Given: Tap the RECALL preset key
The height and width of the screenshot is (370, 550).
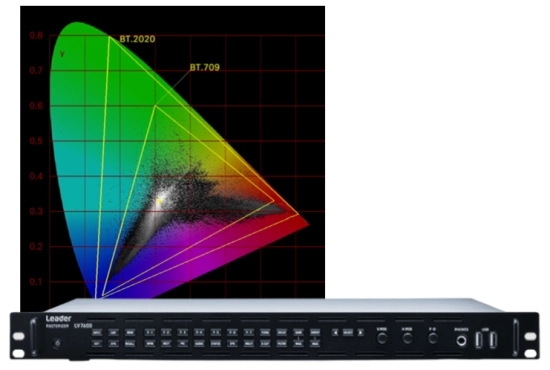Looking at the screenshot, I should pos(130,343).
